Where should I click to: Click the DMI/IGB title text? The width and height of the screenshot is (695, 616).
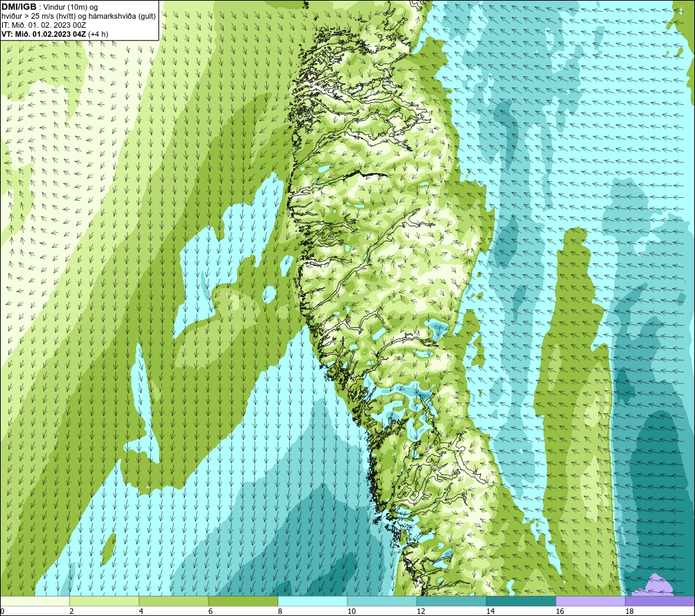[19, 7]
